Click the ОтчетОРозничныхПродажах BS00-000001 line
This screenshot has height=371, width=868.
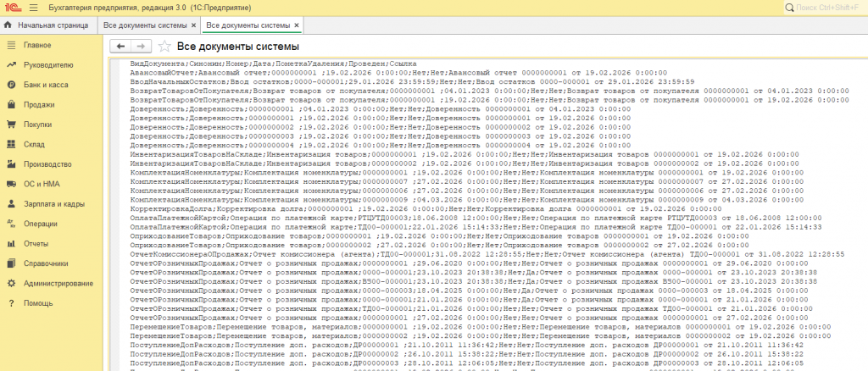pos(473,281)
